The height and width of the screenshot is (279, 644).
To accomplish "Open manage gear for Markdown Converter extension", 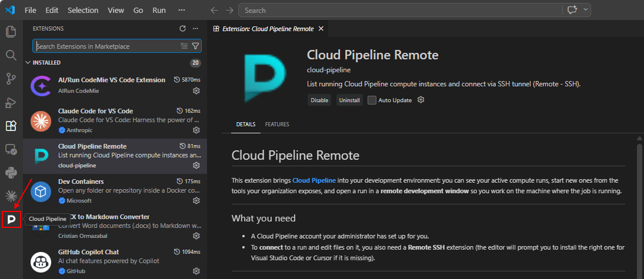I will [x=196, y=236].
